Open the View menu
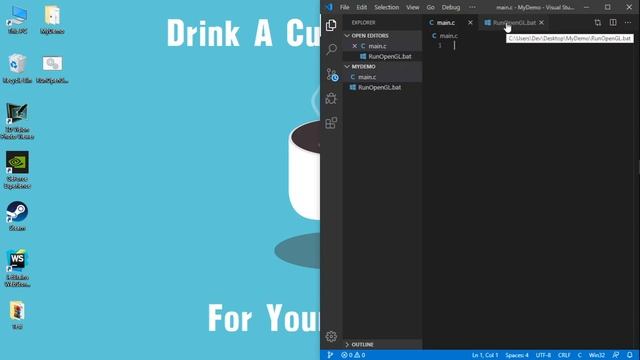The width and height of the screenshot is (640, 360). pos(413,7)
